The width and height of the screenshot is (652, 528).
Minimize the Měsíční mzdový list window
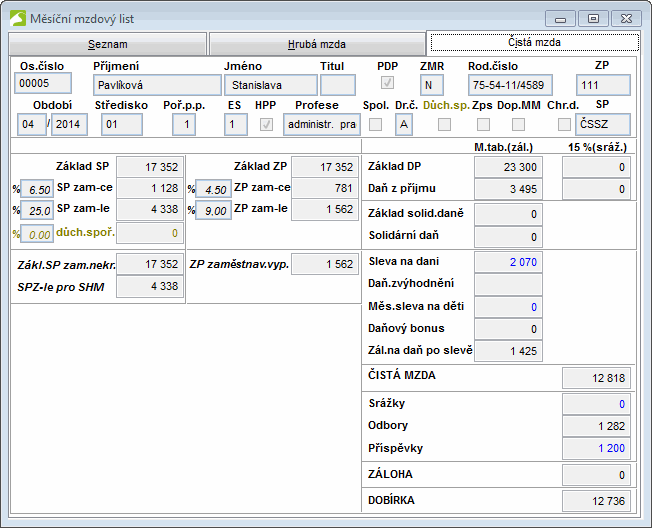click(562, 18)
